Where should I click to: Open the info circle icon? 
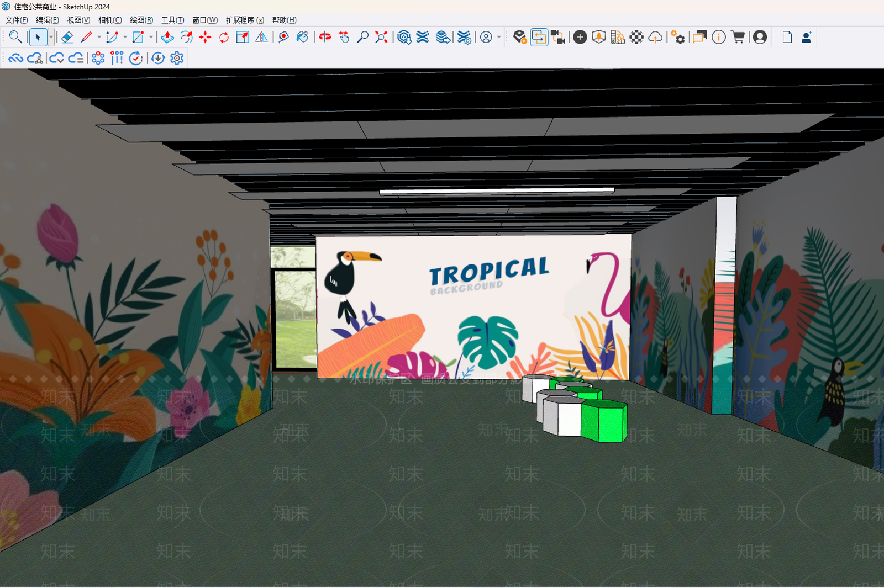(x=719, y=37)
